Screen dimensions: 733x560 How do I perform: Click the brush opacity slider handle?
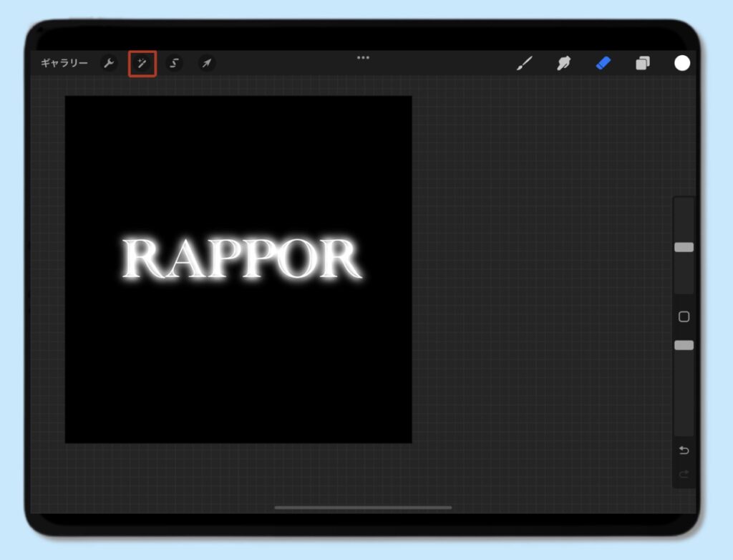(684, 345)
